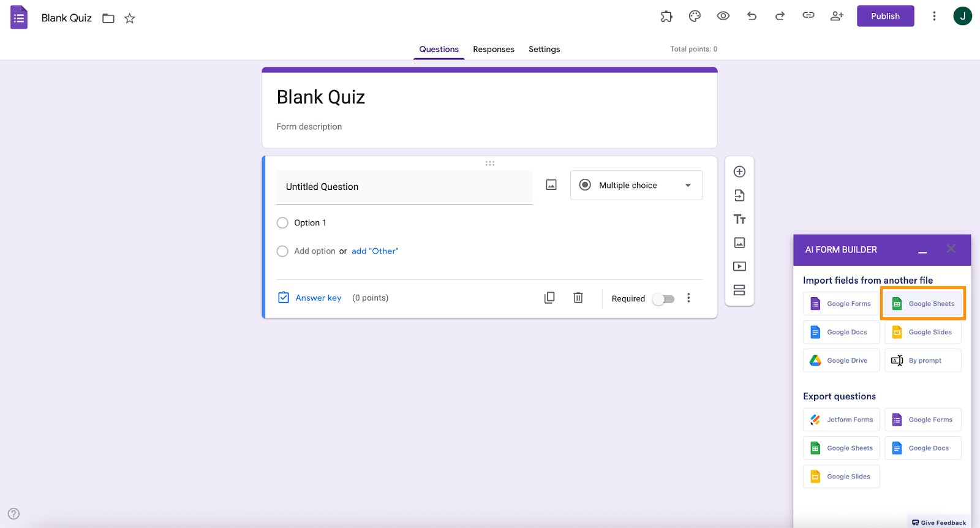The width and height of the screenshot is (980, 528).
Task: Click the Give Feedback button
Action: click(938, 522)
